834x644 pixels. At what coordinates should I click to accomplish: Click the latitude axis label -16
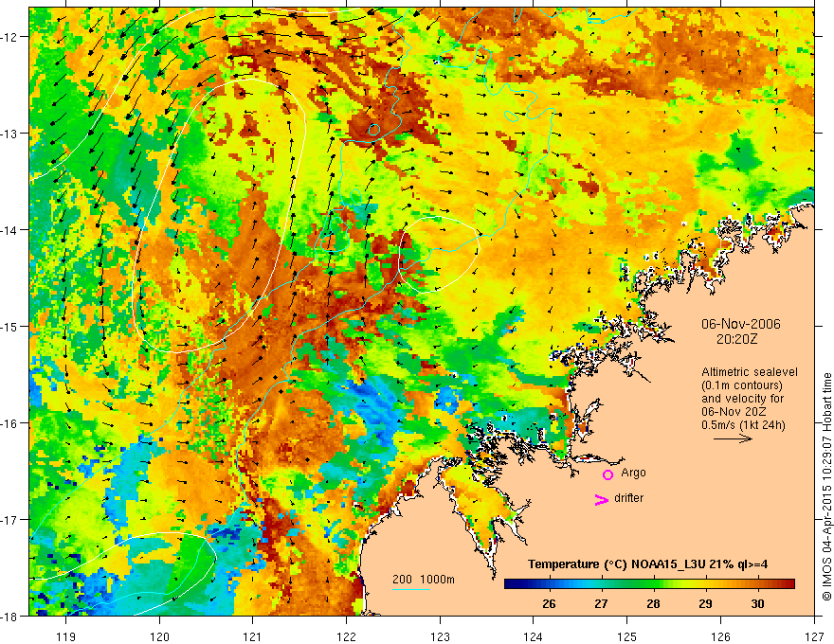pos(9,423)
